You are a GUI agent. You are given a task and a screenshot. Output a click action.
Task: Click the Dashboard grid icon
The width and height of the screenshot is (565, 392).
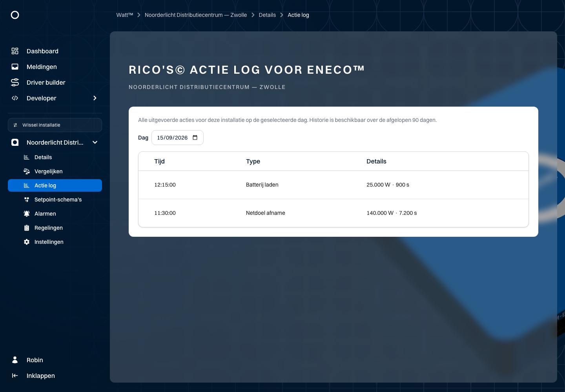point(15,51)
